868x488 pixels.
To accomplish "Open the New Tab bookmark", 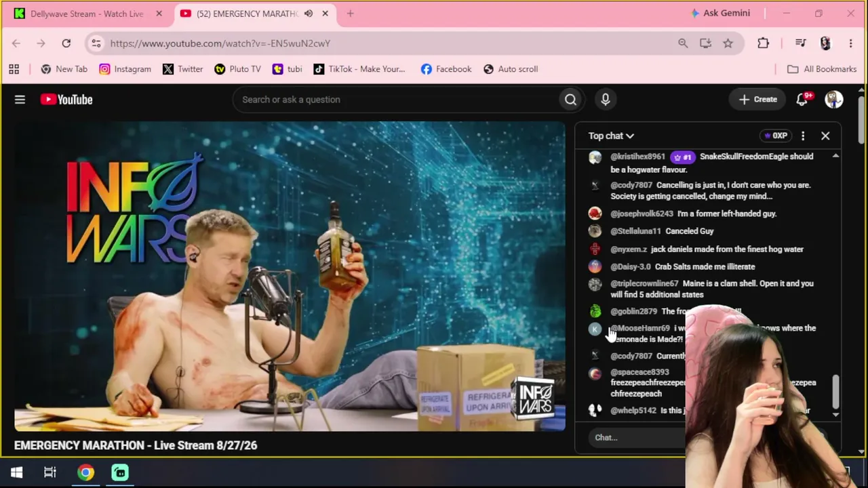I will coord(64,69).
